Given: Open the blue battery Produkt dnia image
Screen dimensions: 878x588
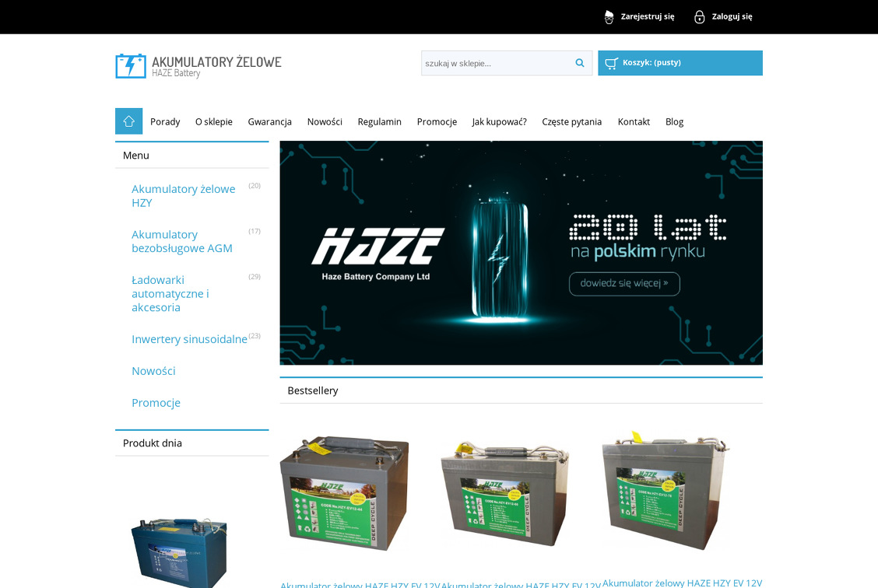Looking at the screenshot, I should [179, 552].
